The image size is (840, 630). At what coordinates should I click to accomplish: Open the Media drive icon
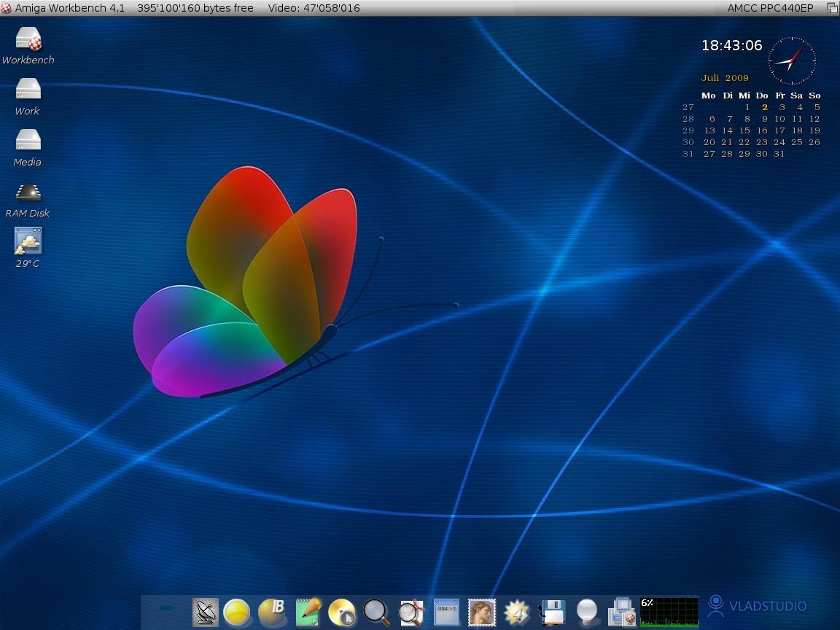pyautogui.click(x=28, y=140)
